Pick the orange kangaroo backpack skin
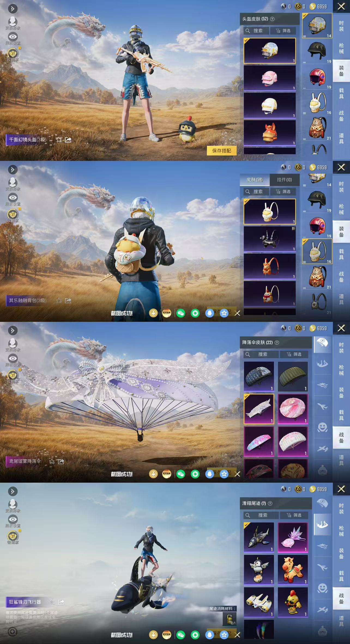The image size is (350, 644). 270,266
